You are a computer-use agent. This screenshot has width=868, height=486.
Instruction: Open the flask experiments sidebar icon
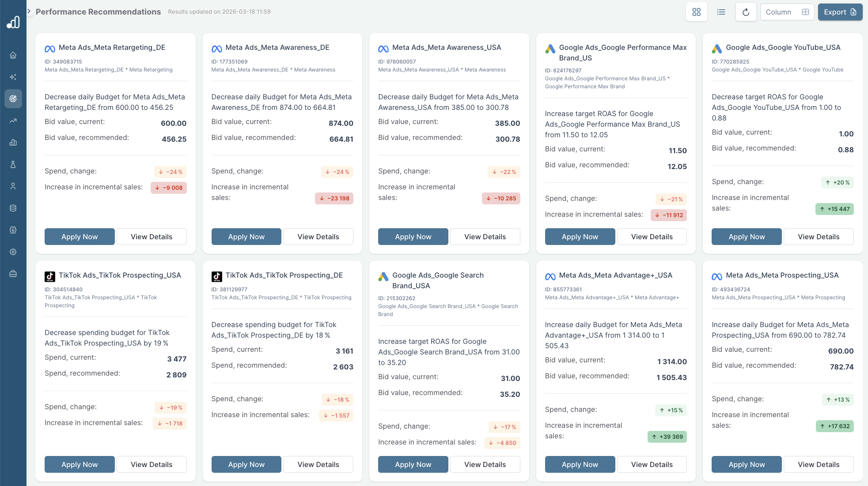(x=13, y=164)
